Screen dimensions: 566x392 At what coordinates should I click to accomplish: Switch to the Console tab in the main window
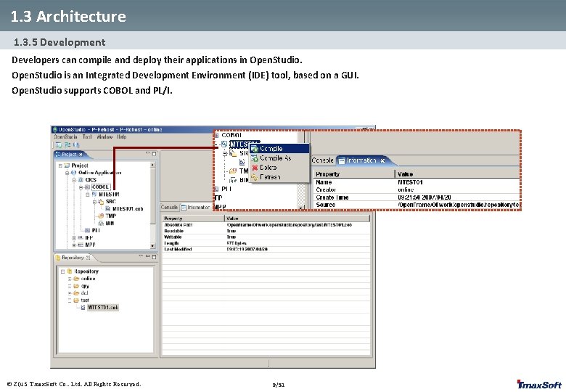click(169, 207)
